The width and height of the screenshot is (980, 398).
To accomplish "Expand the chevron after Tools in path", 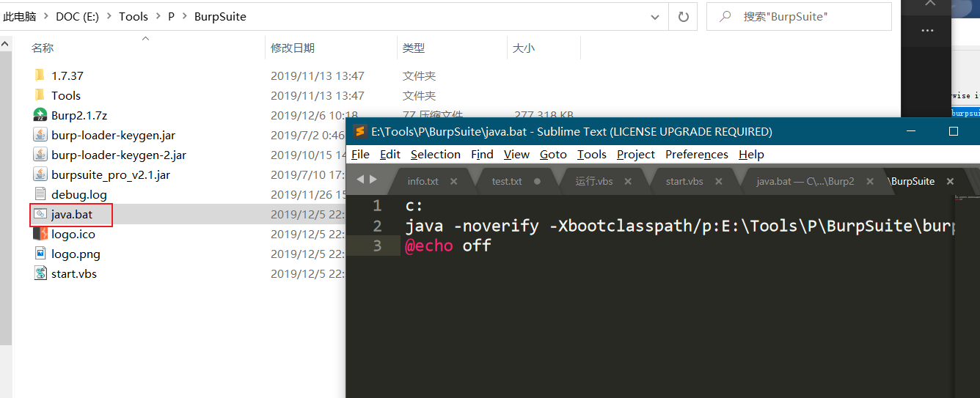I will click(x=158, y=16).
